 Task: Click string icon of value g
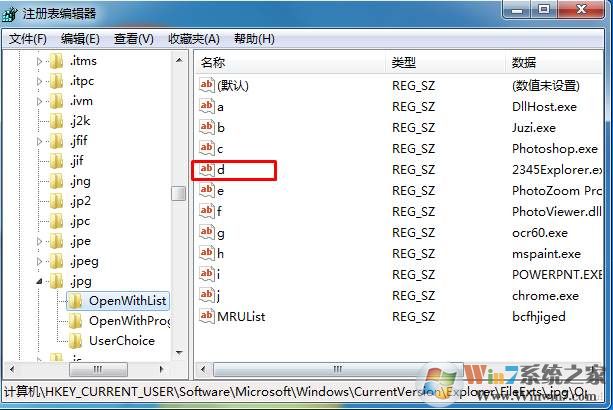pos(206,233)
